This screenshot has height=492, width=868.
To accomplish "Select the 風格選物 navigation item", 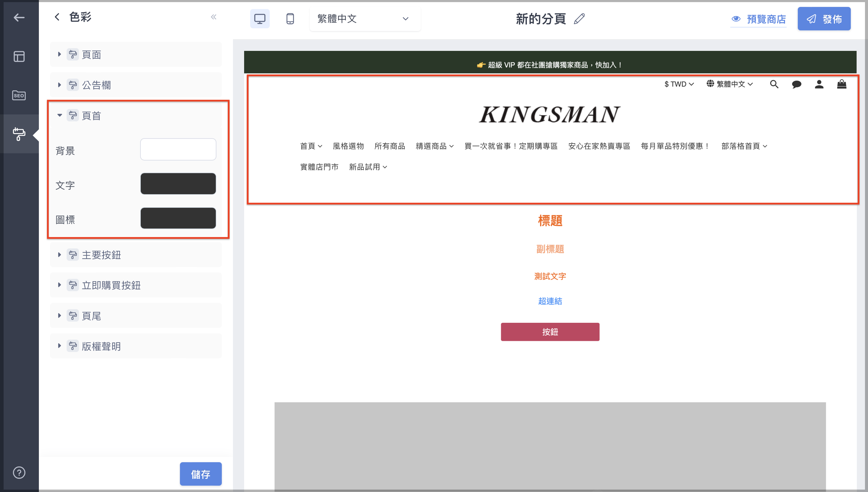I will [348, 146].
